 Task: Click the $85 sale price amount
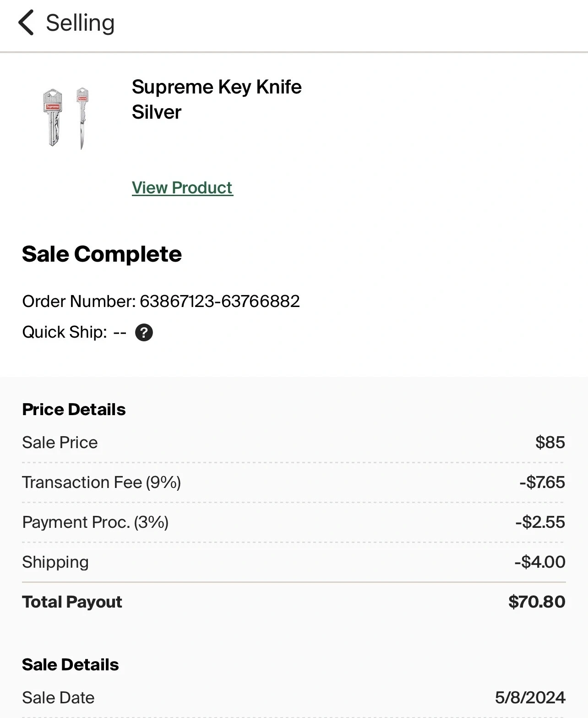(x=550, y=442)
